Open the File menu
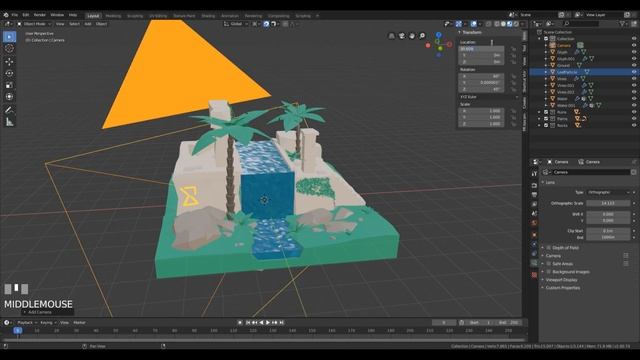This screenshot has width=640, height=360. (15, 15)
